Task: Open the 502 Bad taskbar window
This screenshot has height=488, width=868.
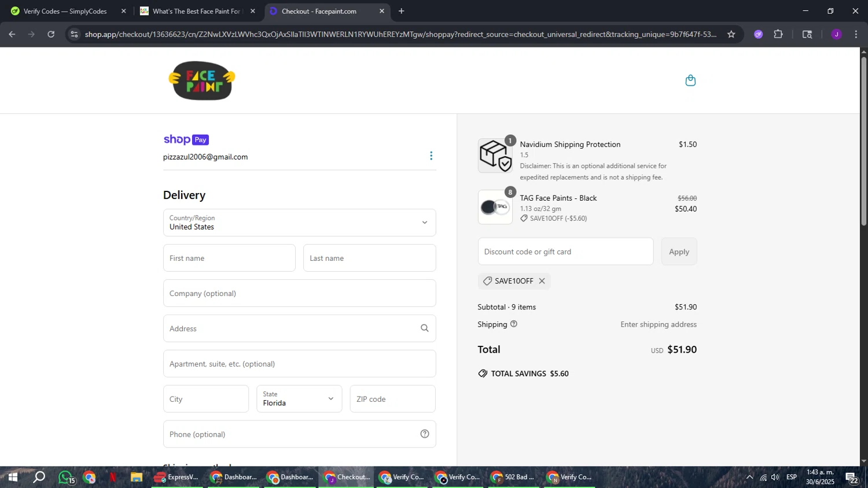Action: coord(513,478)
